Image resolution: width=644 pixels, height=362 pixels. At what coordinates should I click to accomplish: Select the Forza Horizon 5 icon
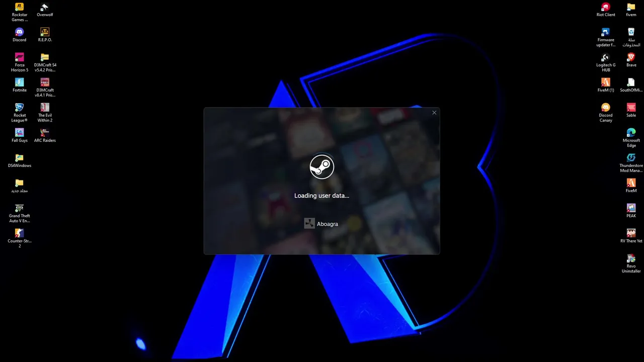(19, 57)
